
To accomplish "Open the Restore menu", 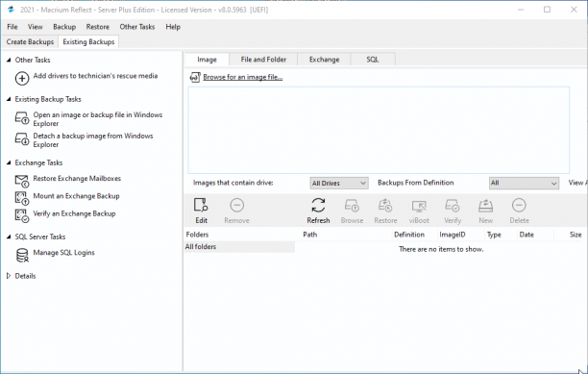I will 98,27.
